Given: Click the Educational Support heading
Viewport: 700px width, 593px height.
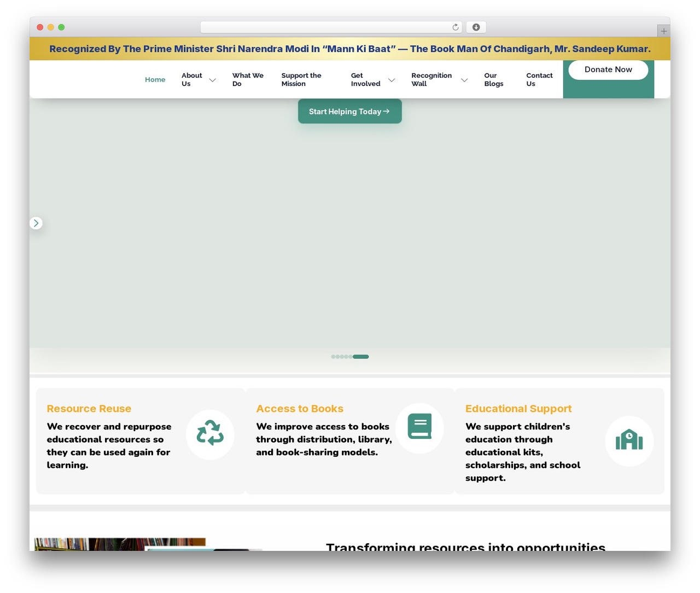Looking at the screenshot, I should click(x=518, y=409).
